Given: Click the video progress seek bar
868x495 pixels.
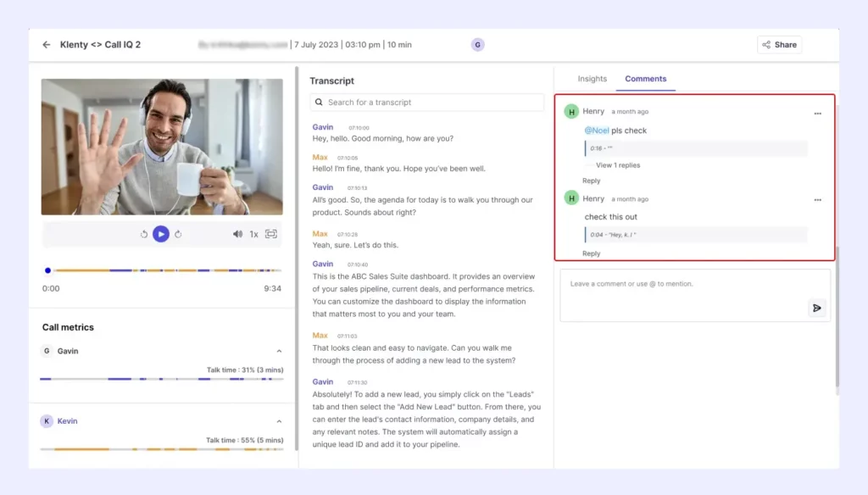Looking at the screenshot, I should [x=161, y=271].
